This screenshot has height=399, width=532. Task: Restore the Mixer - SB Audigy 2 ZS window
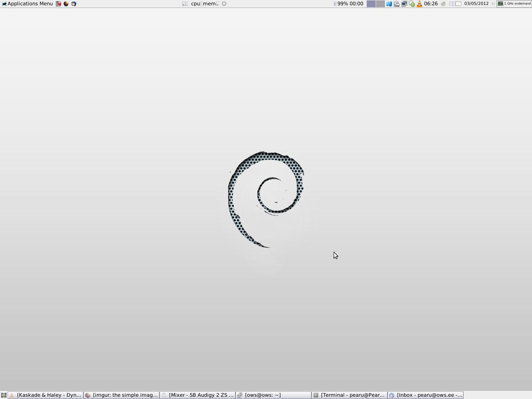pyautogui.click(x=198, y=395)
